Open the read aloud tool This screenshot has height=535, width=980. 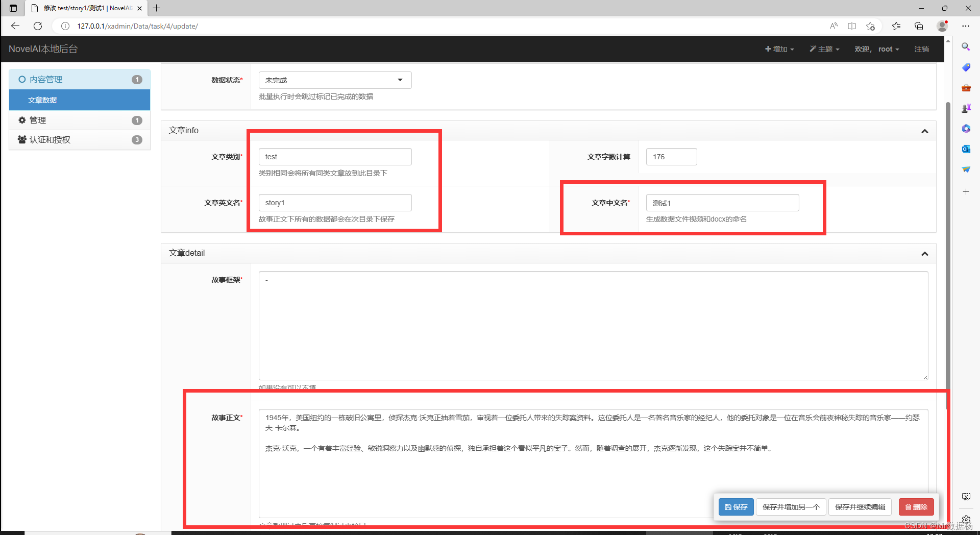[834, 26]
